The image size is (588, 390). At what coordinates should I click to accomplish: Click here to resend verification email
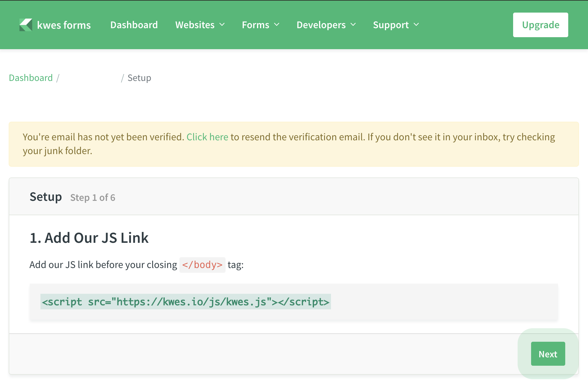pos(207,137)
